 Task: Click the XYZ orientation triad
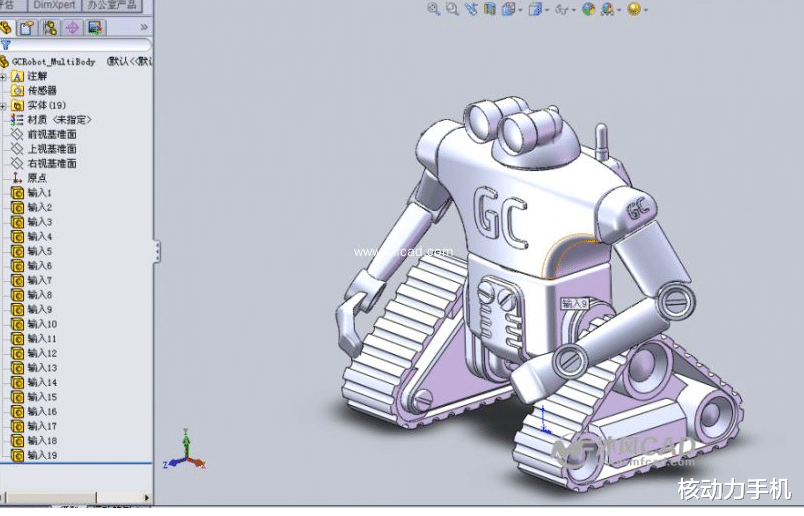(x=185, y=450)
